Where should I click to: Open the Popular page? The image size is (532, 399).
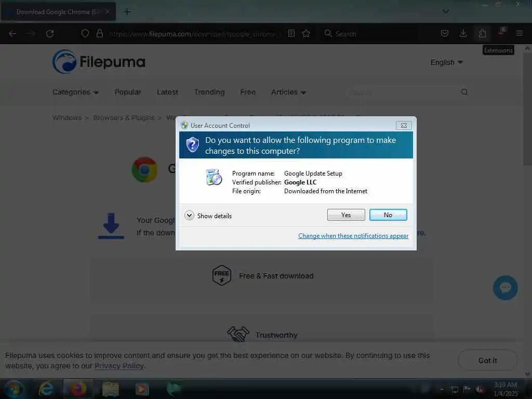[128, 92]
